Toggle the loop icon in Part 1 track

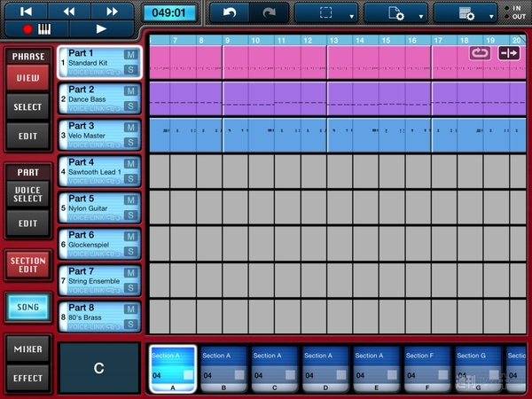point(480,53)
